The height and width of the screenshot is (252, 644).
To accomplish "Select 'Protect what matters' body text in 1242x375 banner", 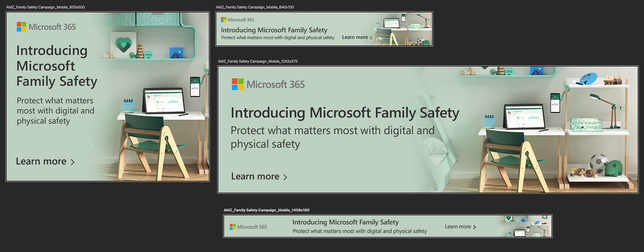I will click(x=332, y=137).
